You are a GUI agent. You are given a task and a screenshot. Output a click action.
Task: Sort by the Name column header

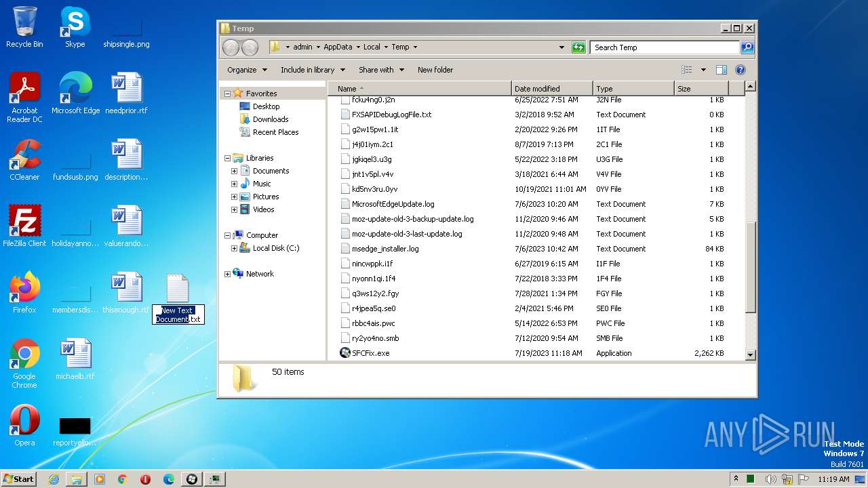point(419,89)
